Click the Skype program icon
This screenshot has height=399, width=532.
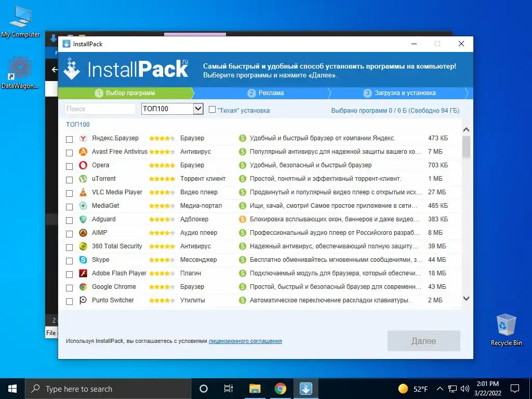[83, 260]
